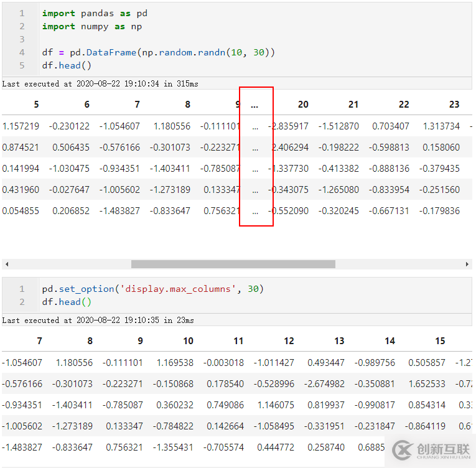
Task: Click the cell value 0.054855
Action: (x=21, y=211)
